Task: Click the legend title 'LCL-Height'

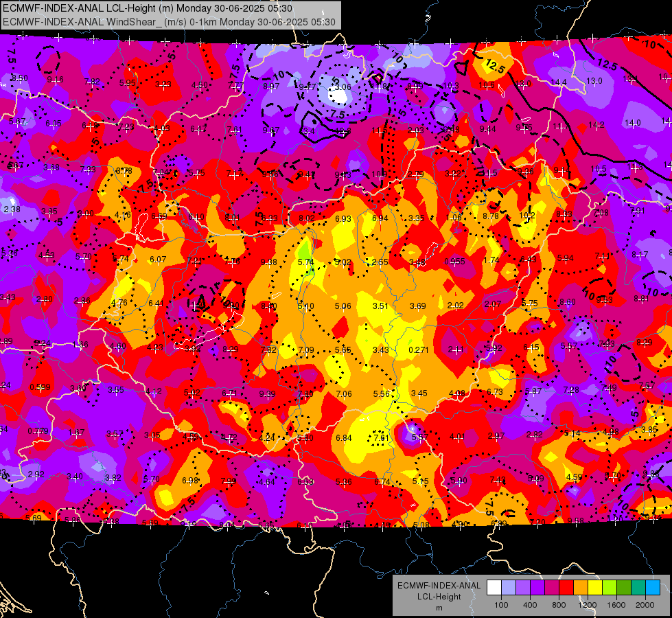Action: click(439, 597)
